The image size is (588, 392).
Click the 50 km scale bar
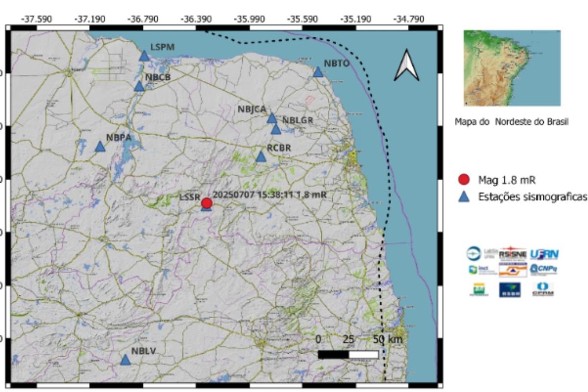348,354
